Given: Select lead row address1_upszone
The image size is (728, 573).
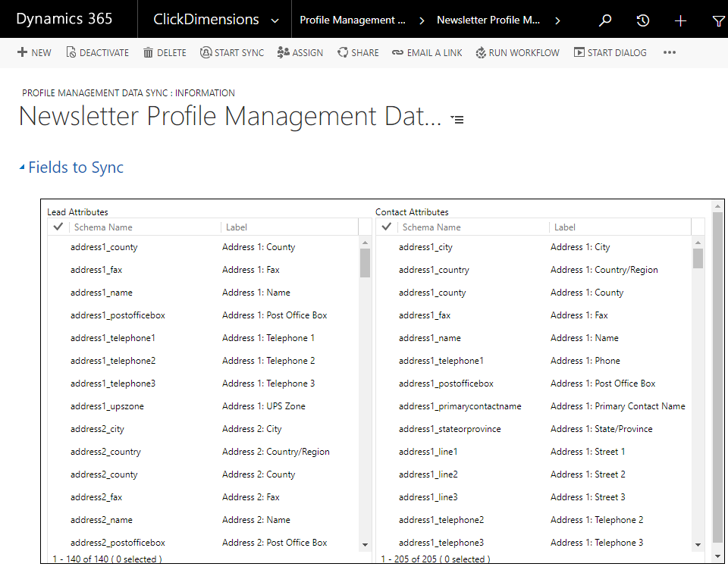Looking at the screenshot, I should pos(203,406).
